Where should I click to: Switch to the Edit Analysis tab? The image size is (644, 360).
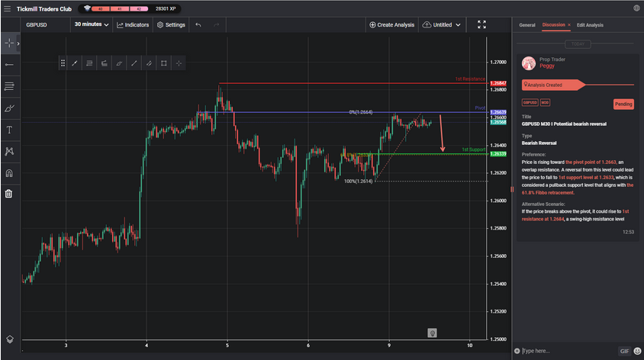[590, 25]
